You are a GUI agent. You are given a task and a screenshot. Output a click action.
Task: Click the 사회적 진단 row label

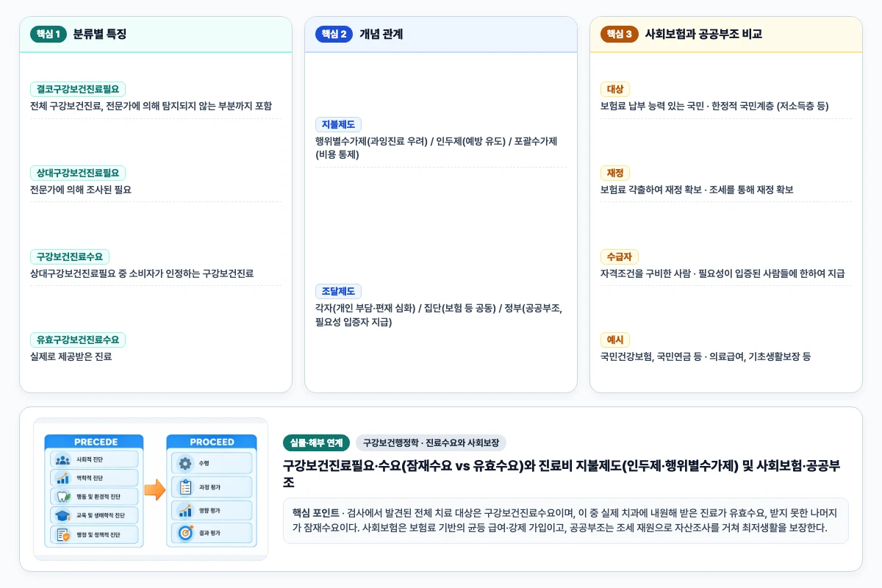click(90, 460)
